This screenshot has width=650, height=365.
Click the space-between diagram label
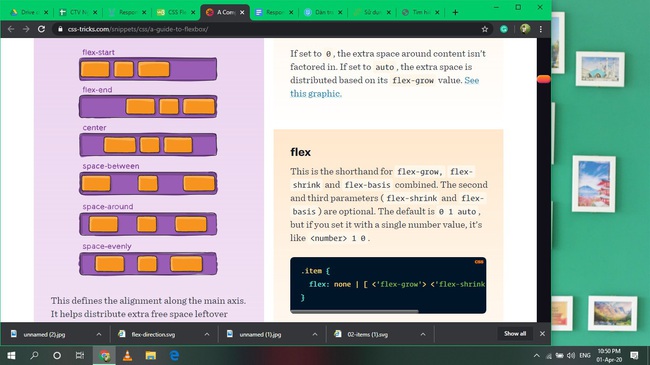point(111,166)
